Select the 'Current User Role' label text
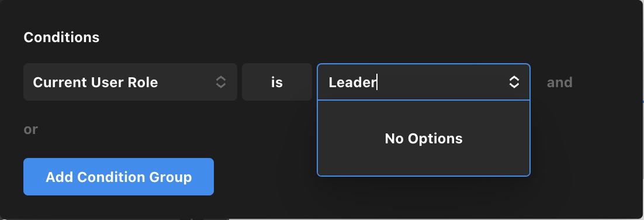This screenshot has height=220, width=644. [x=95, y=82]
